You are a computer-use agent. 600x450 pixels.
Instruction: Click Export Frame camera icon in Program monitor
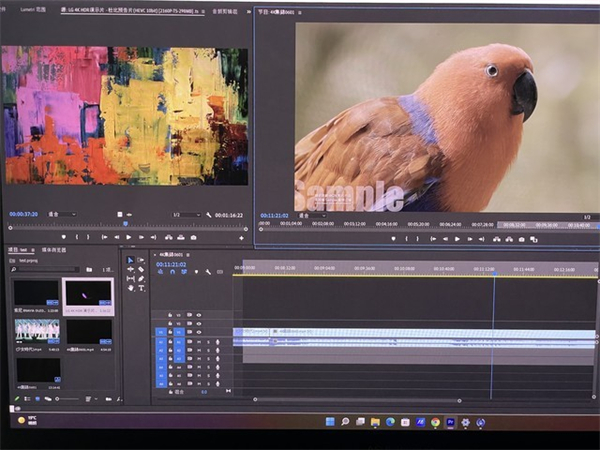(523, 239)
